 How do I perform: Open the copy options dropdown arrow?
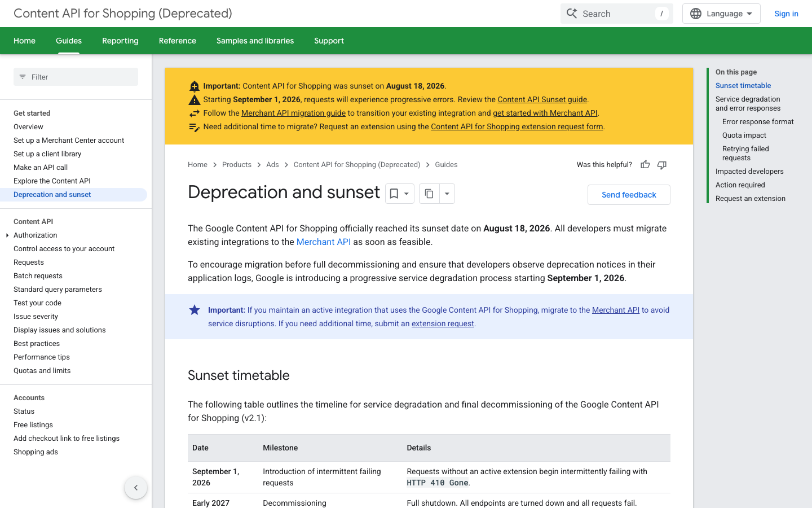click(447, 194)
